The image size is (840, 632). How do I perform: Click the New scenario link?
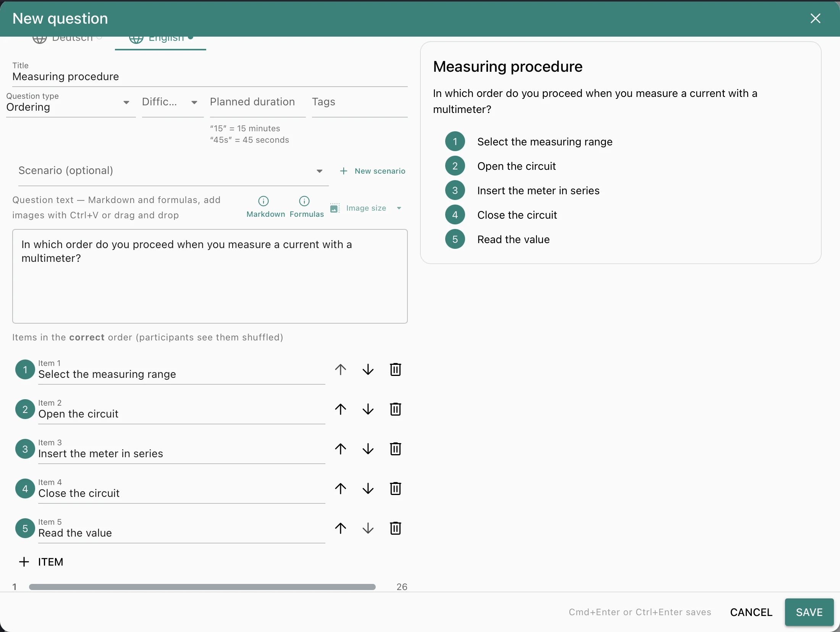373,171
